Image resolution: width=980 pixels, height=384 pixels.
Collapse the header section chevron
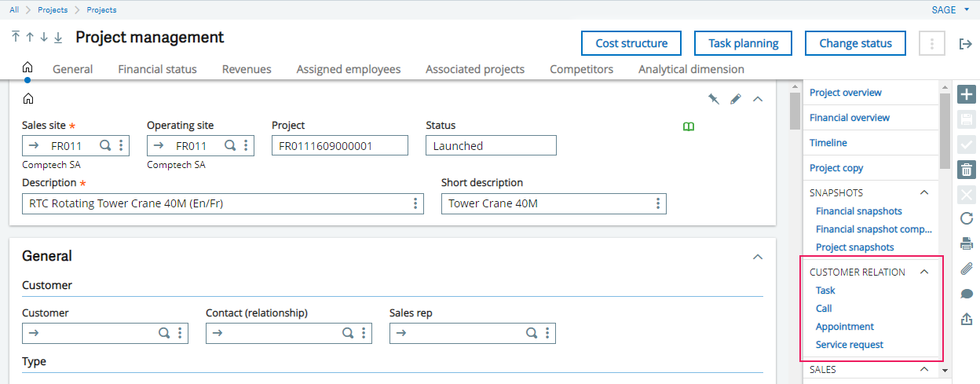coord(758,99)
